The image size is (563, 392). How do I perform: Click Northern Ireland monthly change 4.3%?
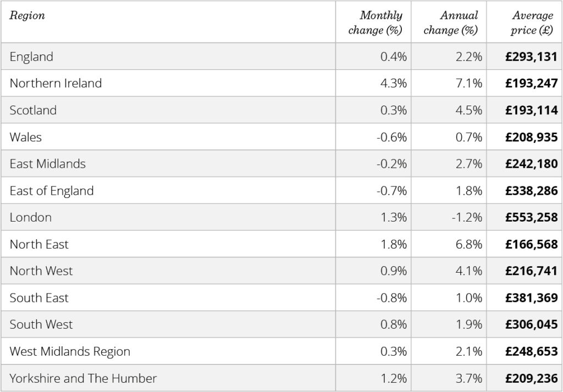click(394, 84)
